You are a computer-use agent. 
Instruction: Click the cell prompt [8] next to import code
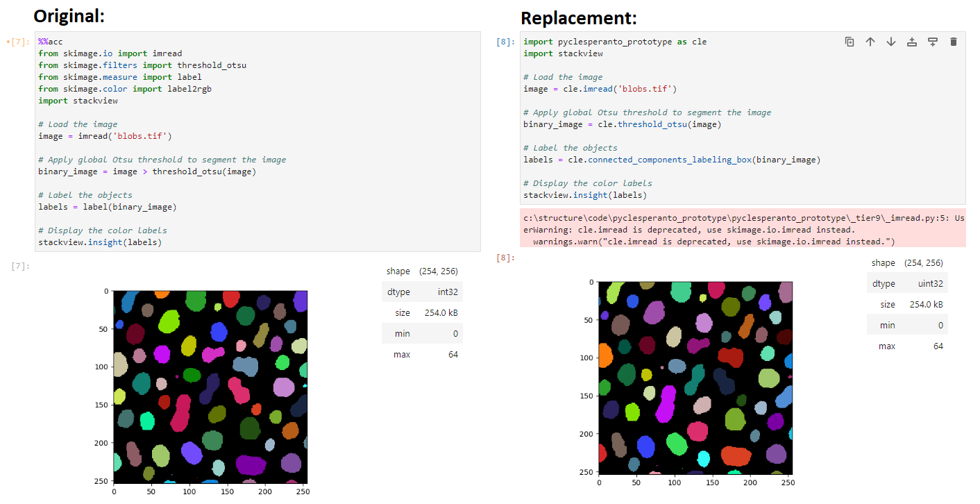point(506,42)
